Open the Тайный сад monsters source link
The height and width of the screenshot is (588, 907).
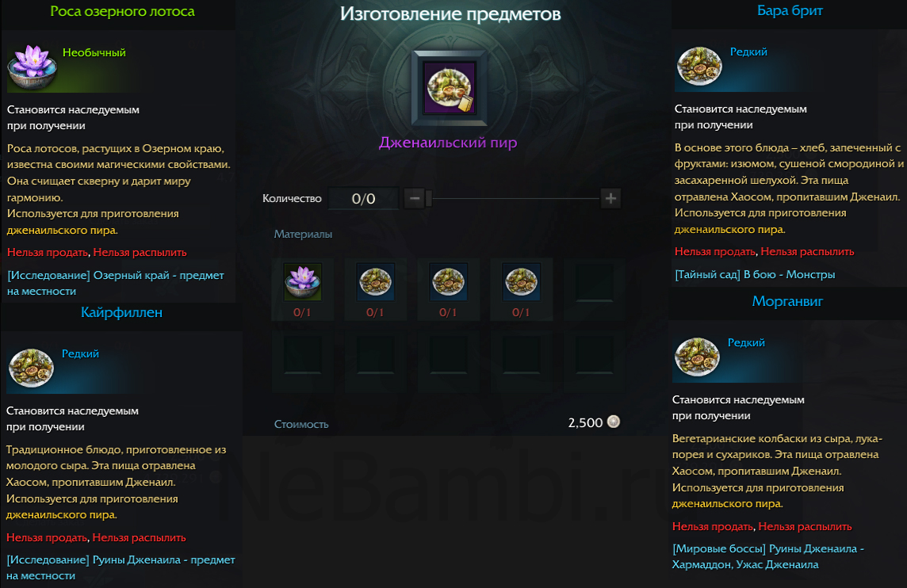[755, 275]
